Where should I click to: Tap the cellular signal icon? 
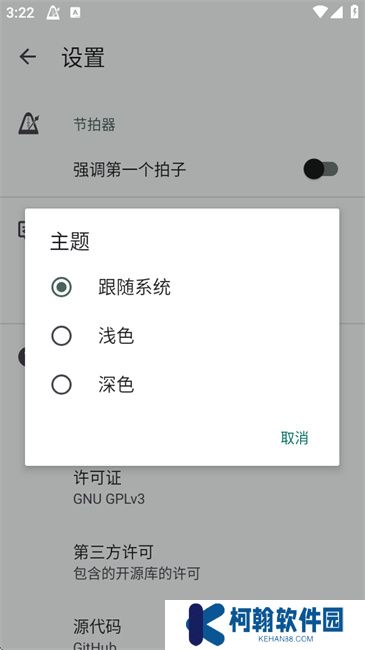tap(336, 12)
